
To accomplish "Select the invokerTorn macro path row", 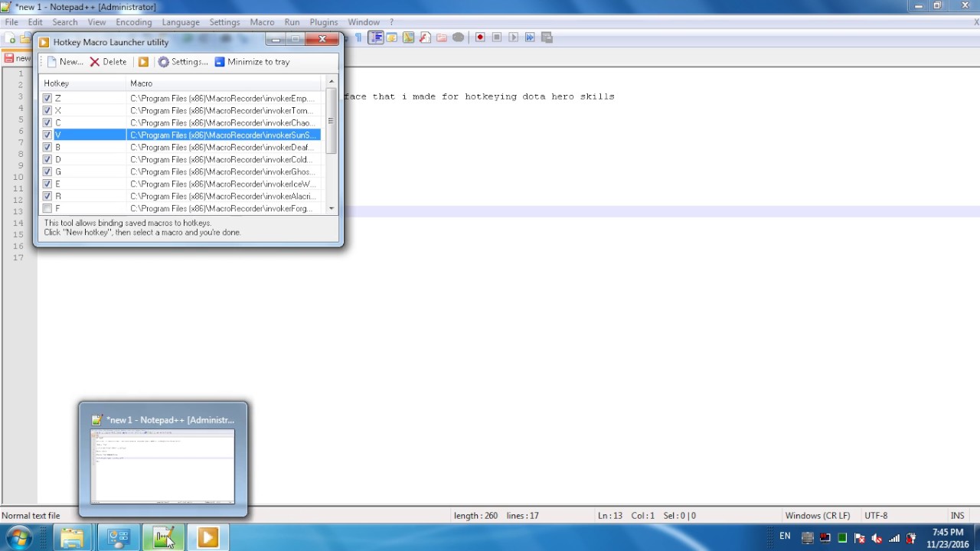I will 222,111.
